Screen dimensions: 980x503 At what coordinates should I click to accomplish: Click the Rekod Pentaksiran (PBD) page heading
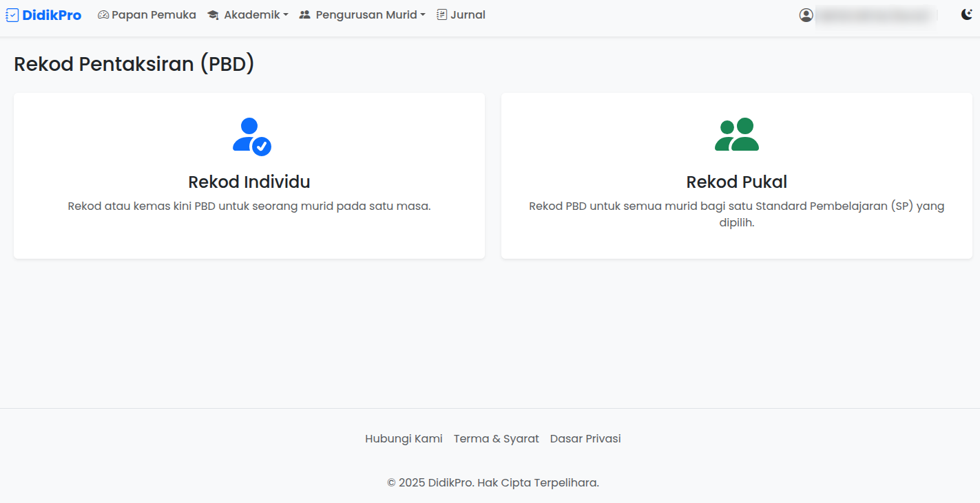(134, 63)
